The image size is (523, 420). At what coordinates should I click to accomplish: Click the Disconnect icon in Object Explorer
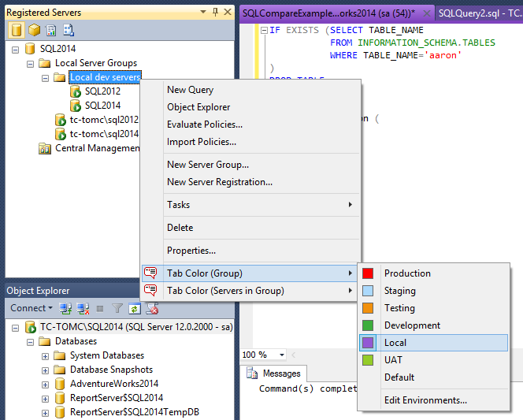(83, 308)
